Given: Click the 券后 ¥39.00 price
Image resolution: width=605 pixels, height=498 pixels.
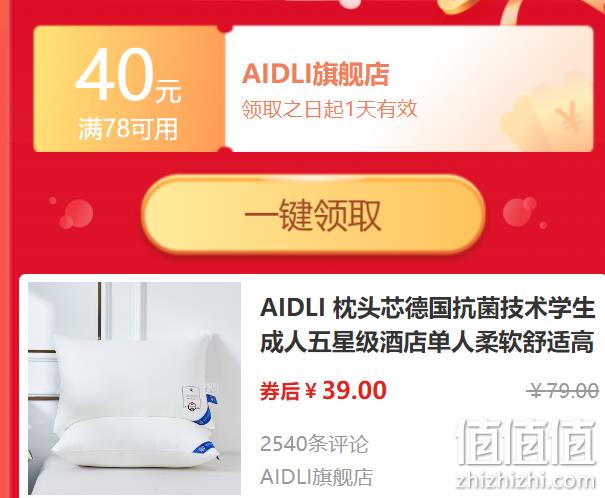Looking at the screenshot, I should click(323, 390).
